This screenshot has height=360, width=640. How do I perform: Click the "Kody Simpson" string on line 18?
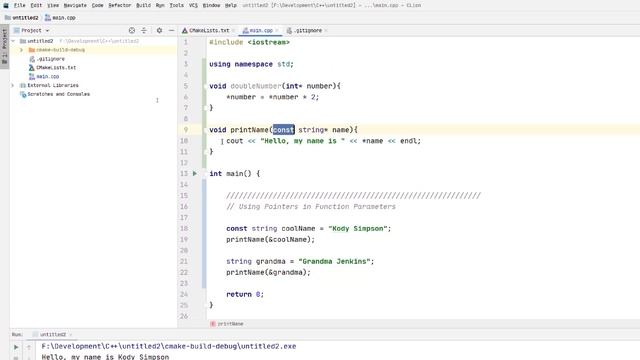point(357,229)
